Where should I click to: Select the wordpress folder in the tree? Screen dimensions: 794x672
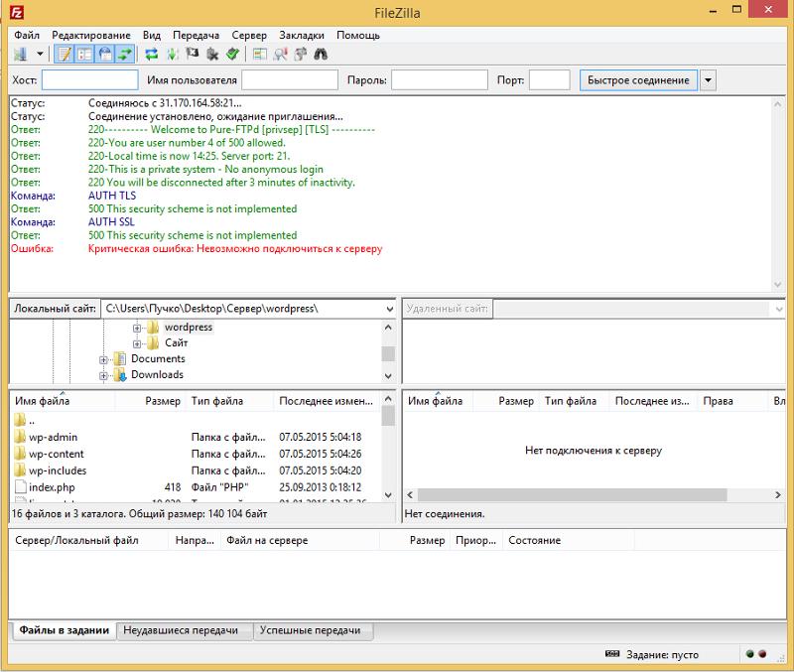click(189, 328)
